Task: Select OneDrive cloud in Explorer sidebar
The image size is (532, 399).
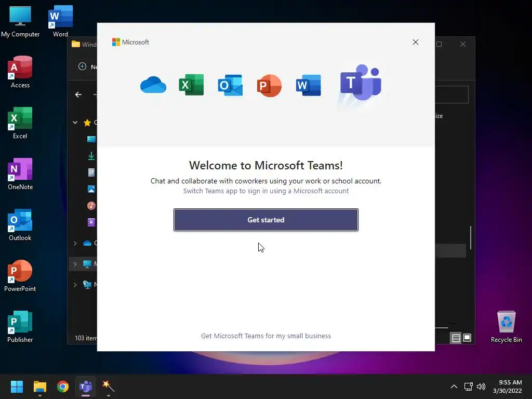Action: (87, 243)
